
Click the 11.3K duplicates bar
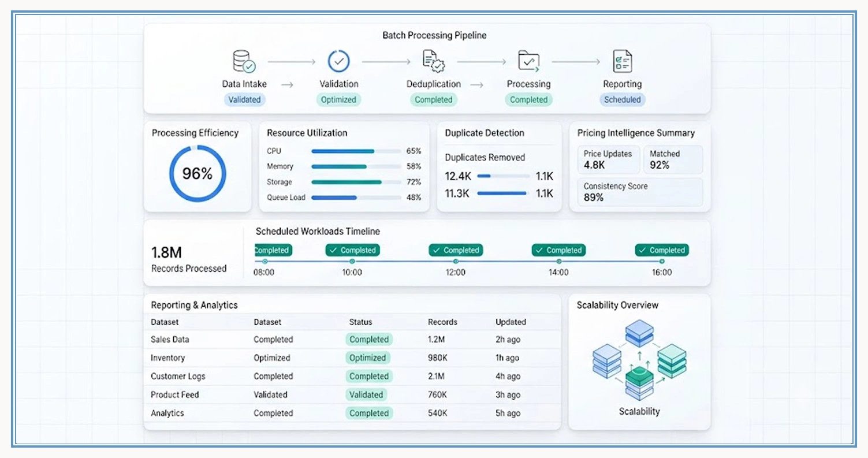[x=503, y=193]
